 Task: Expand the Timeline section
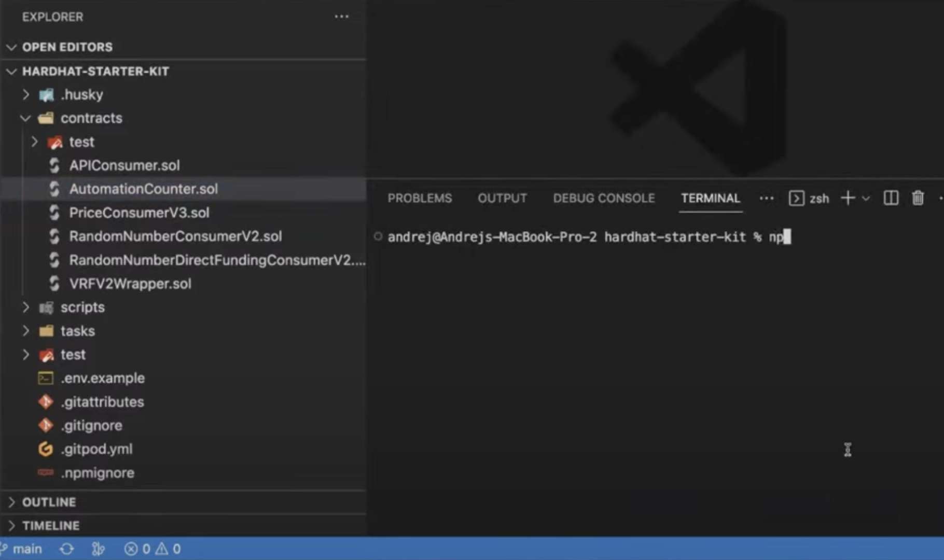tap(11, 526)
